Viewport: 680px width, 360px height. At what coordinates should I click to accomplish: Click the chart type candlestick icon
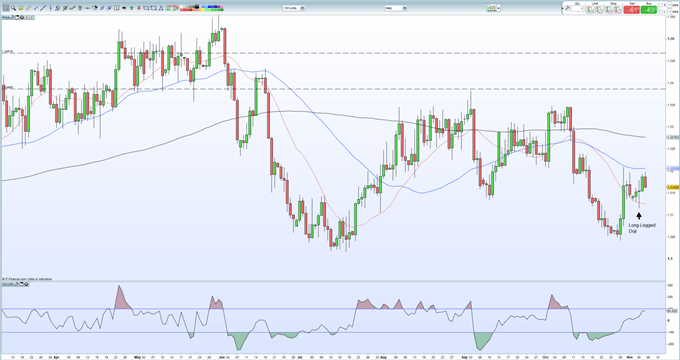492,8
